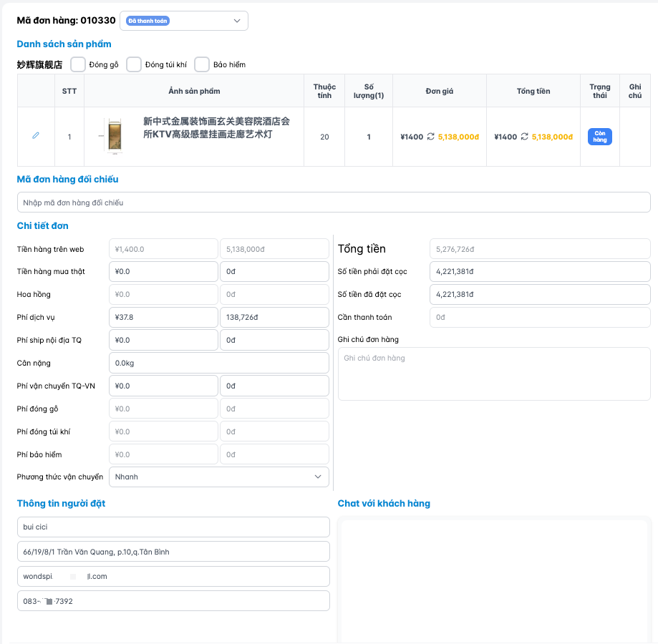The height and width of the screenshot is (644, 658).
Task: Click the pencil edit icon in product row
Action: tap(36, 136)
